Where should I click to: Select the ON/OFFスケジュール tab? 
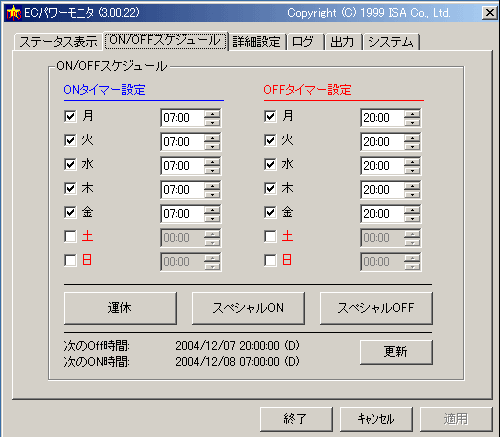pos(165,41)
